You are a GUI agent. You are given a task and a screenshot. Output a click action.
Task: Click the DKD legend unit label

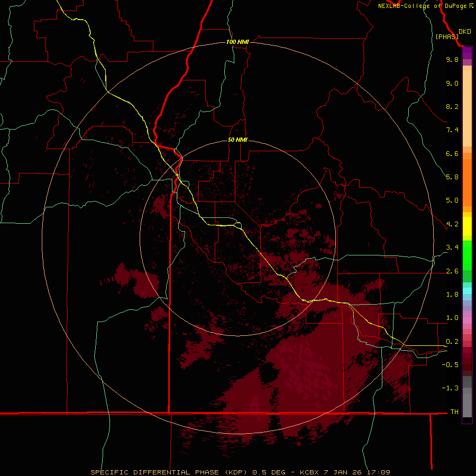464,32
